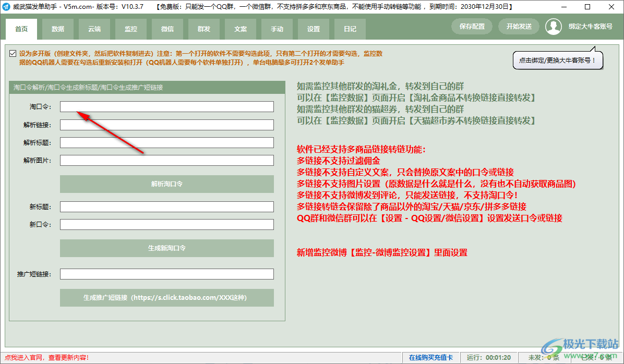Click the 多链接不支持过滤佣金 text
The image size is (624, 364).
coord(338,161)
